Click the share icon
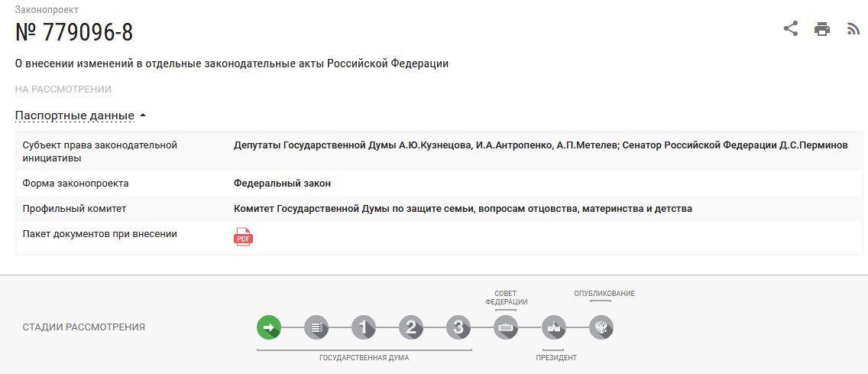The width and height of the screenshot is (868, 374). click(791, 29)
